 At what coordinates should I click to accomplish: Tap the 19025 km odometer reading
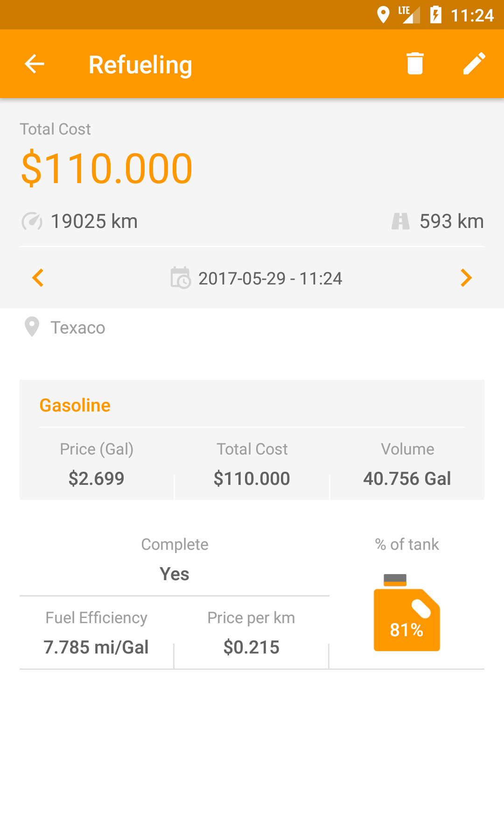click(x=94, y=221)
